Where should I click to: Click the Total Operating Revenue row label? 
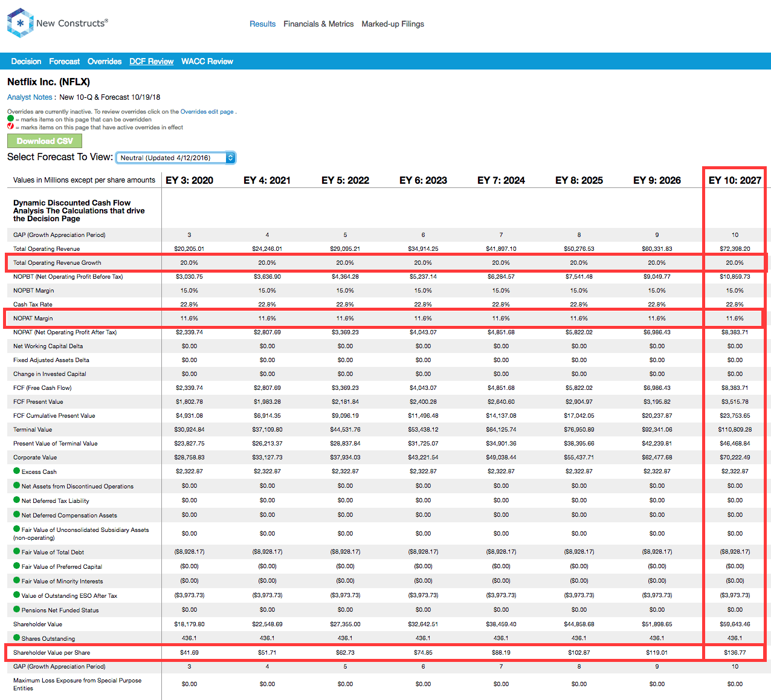47,249
